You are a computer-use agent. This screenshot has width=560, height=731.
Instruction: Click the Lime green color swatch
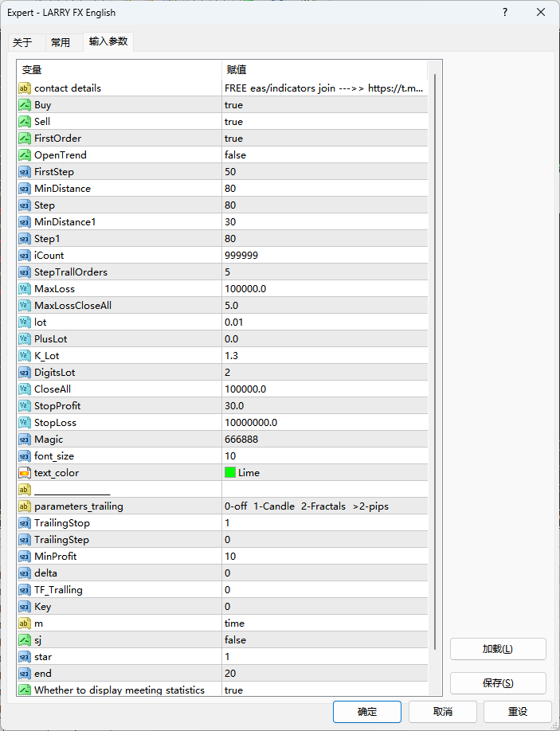click(x=230, y=473)
